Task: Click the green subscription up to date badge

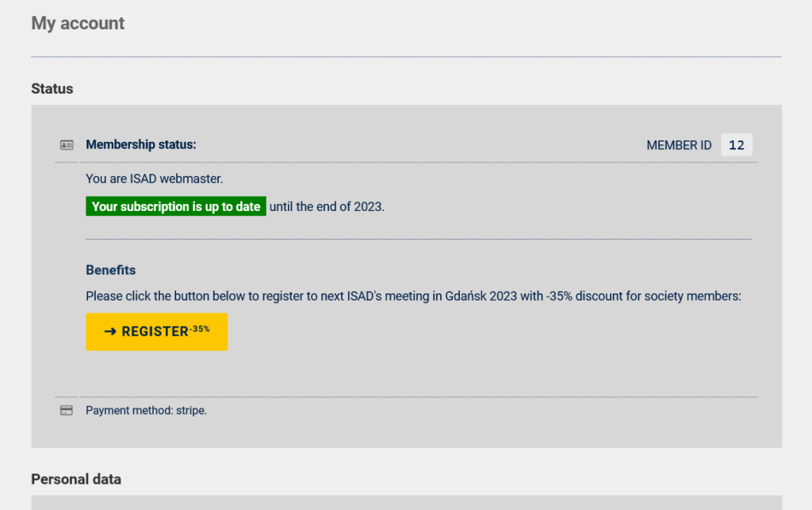Action: pos(176,206)
